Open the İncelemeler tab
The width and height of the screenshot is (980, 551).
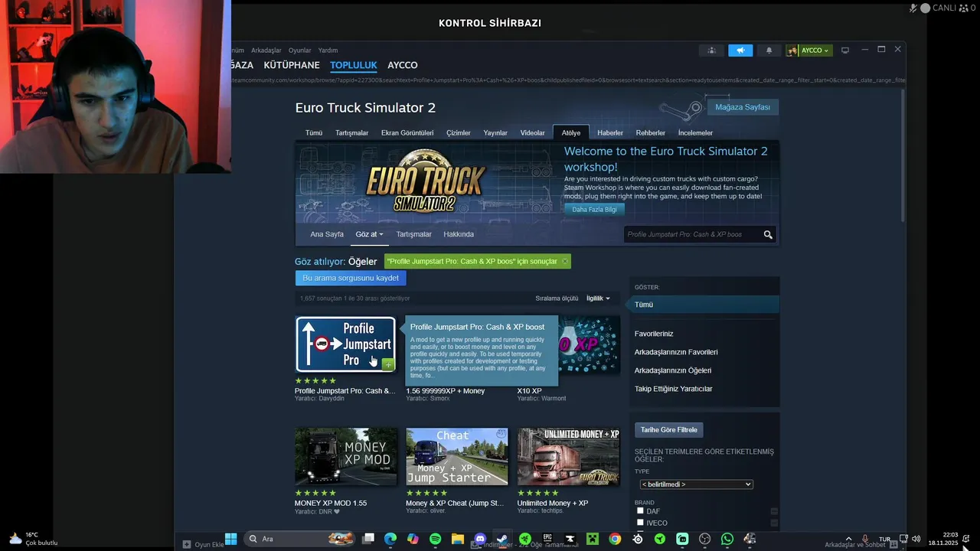[695, 132]
